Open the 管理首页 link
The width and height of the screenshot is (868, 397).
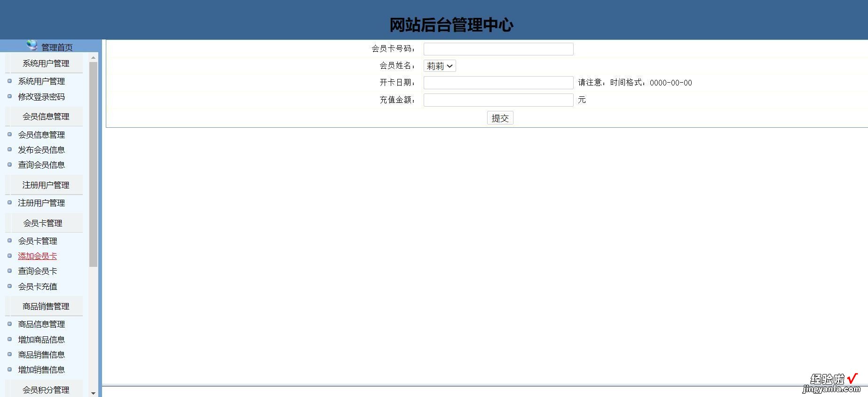point(57,47)
